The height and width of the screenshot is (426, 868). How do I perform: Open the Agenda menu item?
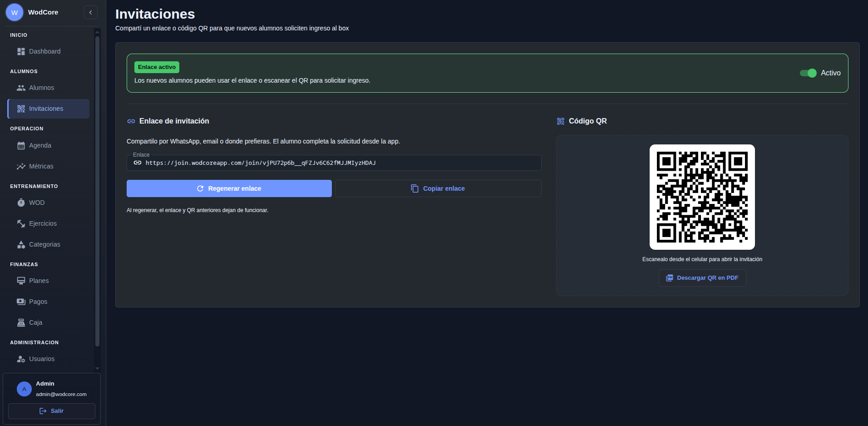tap(49, 145)
